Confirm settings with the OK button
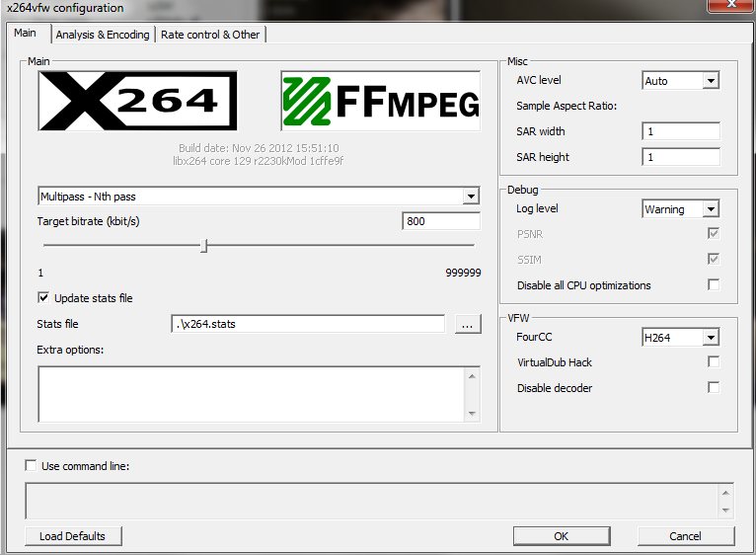The width and height of the screenshot is (756, 555). tap(562, 536)
